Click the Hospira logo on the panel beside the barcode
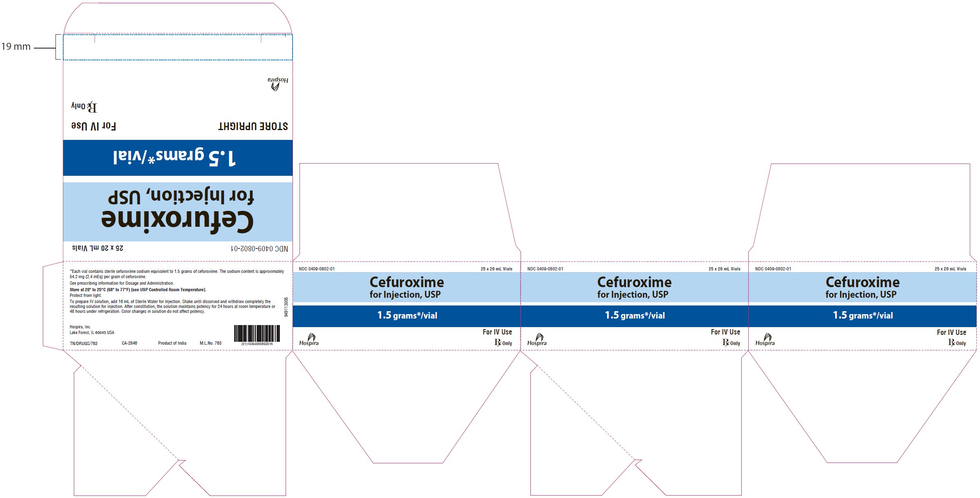 coord(309,339)
